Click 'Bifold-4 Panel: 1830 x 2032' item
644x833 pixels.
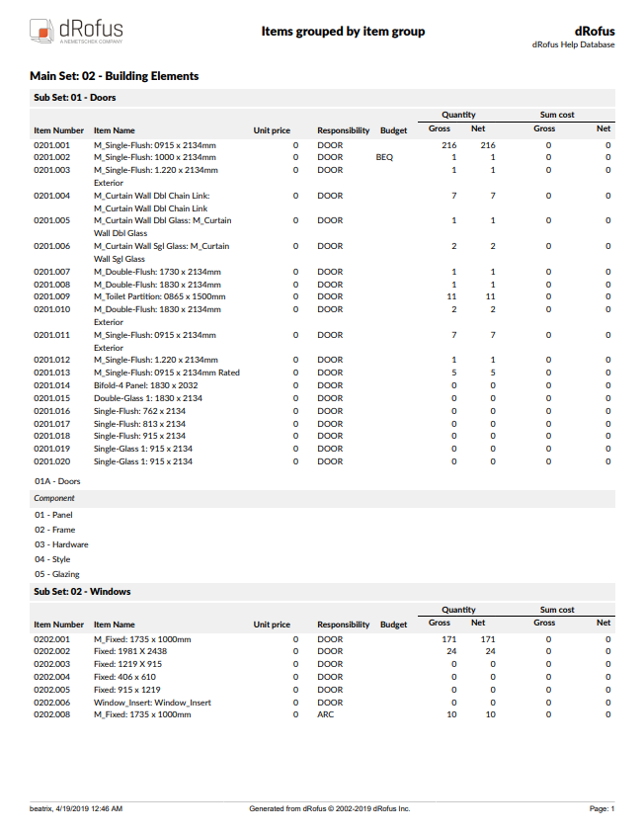(145, 385)
